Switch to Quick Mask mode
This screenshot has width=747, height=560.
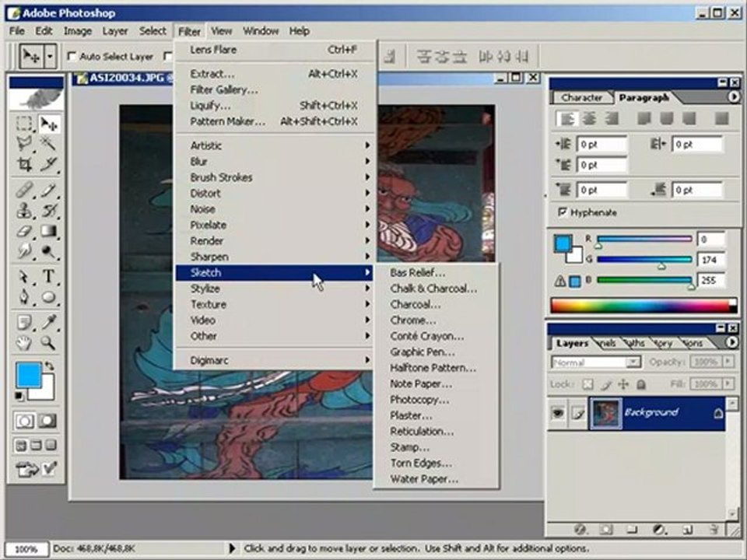point(47,421)
